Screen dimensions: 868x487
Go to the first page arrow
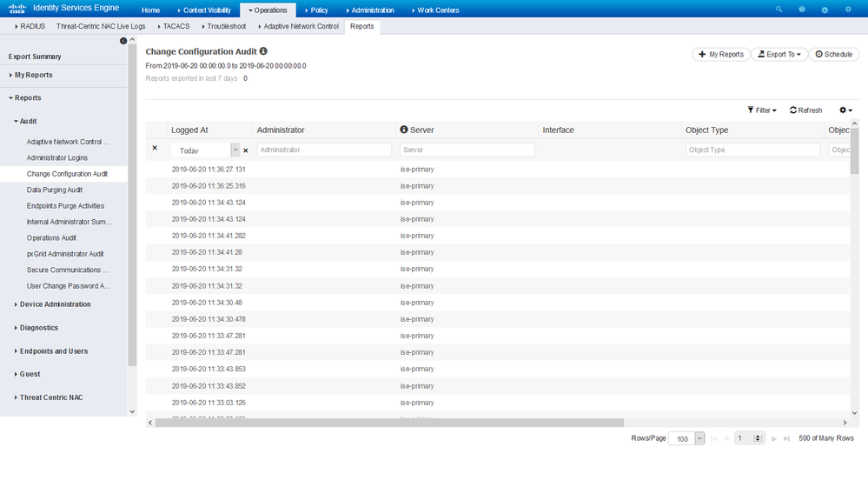point(714,439)
